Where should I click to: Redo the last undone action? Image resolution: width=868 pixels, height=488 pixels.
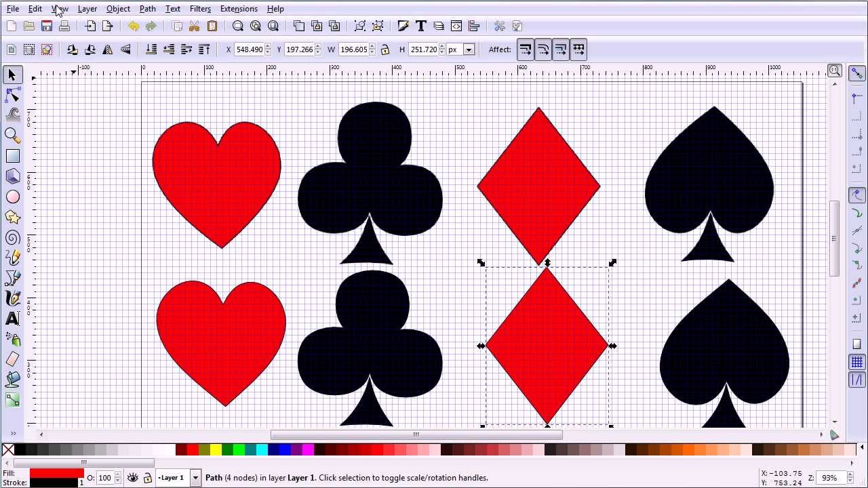pyautogui.click(x=151, y=26)
